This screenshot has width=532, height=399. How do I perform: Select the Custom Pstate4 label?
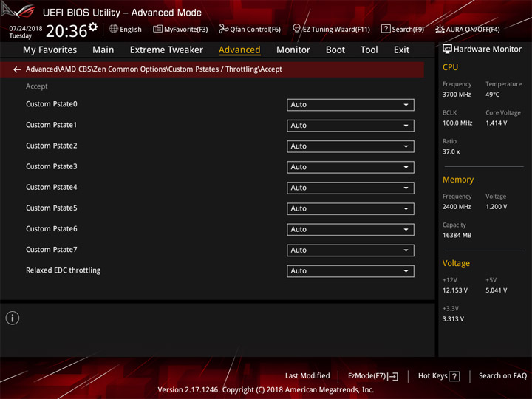point(52,187)
